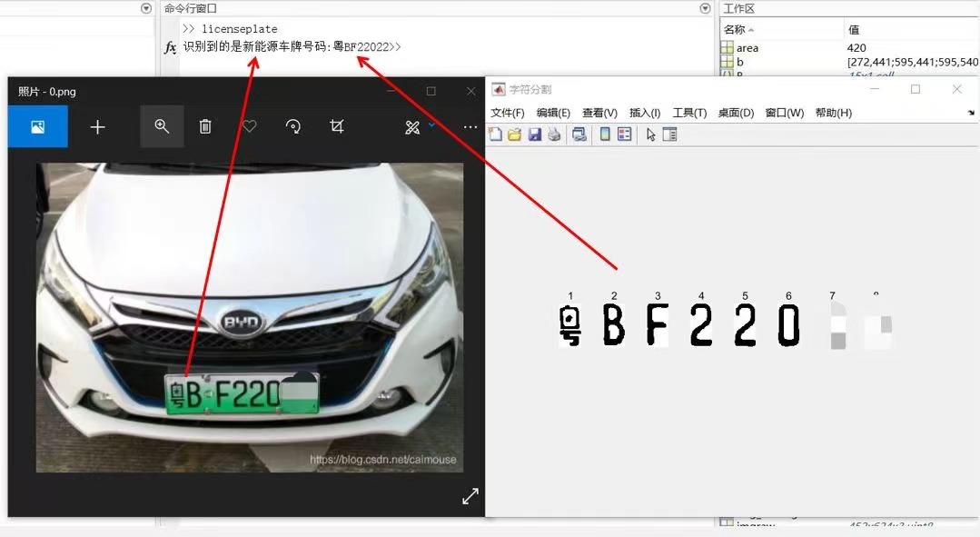The height and width of the screenshot is (537, 980).
Task: Expand the Edit & Create dropdown chevron
Action: tap(432, 125)
